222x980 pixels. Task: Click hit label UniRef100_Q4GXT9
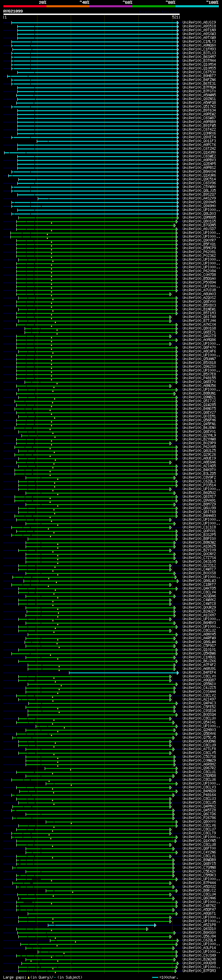[x=199, y=336]
